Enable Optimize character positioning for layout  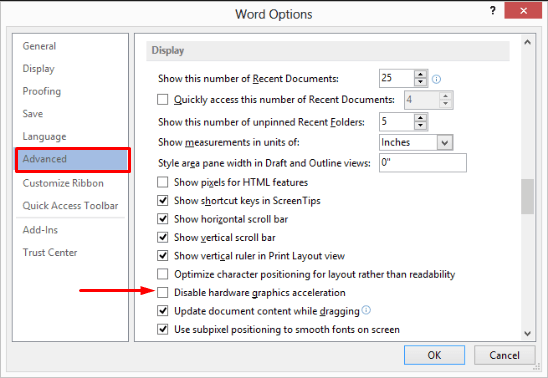[162, 274]
